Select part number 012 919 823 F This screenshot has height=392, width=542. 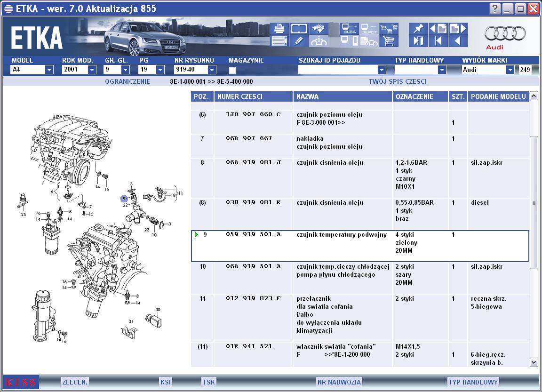pyautogui.click(x=253, y=298)
